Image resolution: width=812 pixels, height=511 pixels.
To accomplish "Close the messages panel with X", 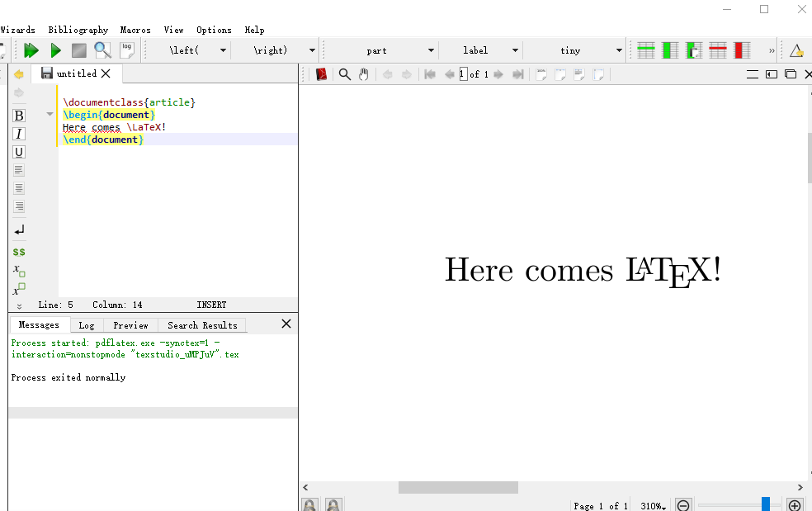I will pyautogui.click(x=286, y=324).
